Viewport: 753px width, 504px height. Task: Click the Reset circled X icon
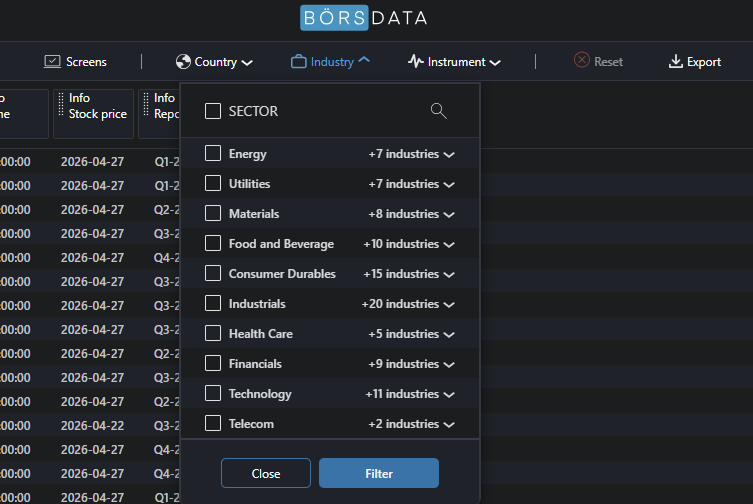click(582, 60)
